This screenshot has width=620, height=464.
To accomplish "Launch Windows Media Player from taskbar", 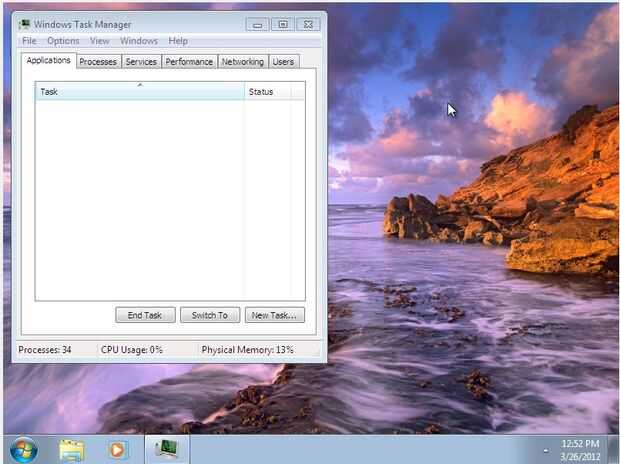I will 117,450.
